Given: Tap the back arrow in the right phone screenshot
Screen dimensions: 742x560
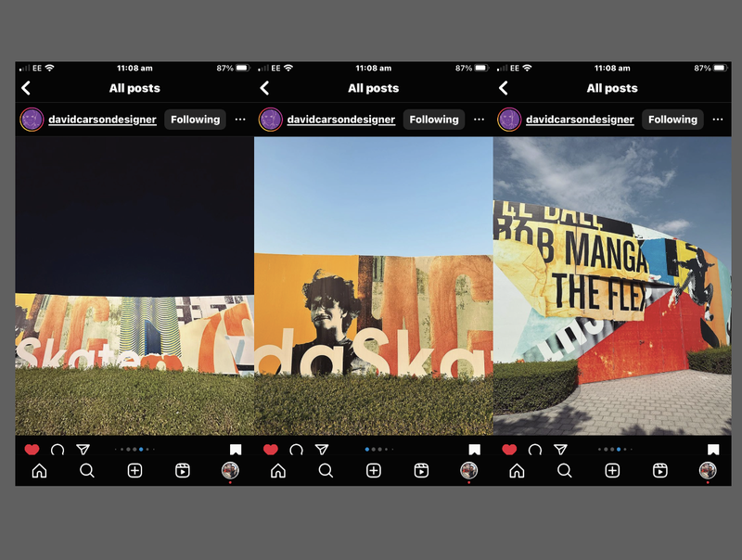Looking at the screenshot, I should pyautogui.click(x=504, y=88).
